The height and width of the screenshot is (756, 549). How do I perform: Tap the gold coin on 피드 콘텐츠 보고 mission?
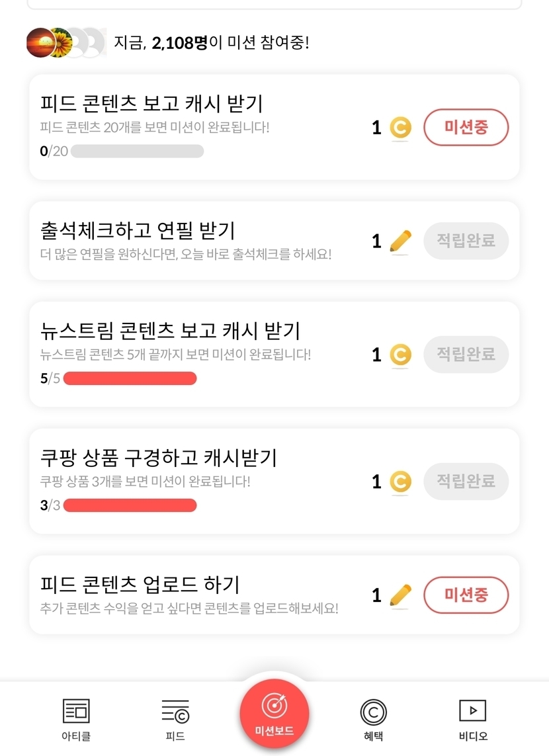pos(400,128)
